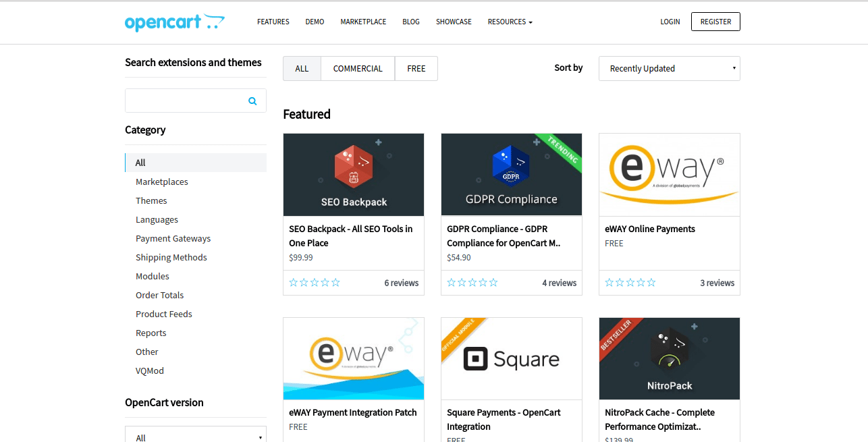Open the GDPR Compliance thumbnail image
Image resolution: width=868 pixels, height=442 pixels.
(x=512, y=175)
